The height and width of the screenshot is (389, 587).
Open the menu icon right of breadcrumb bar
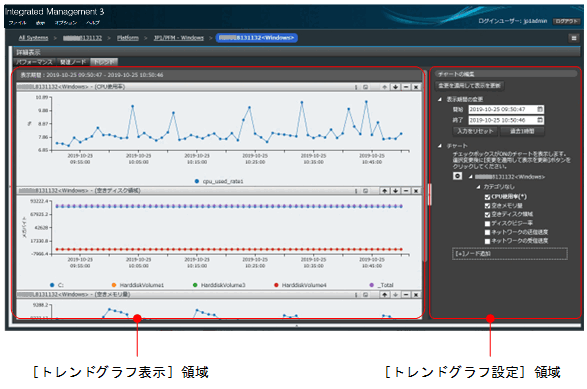tap(574, 38)
